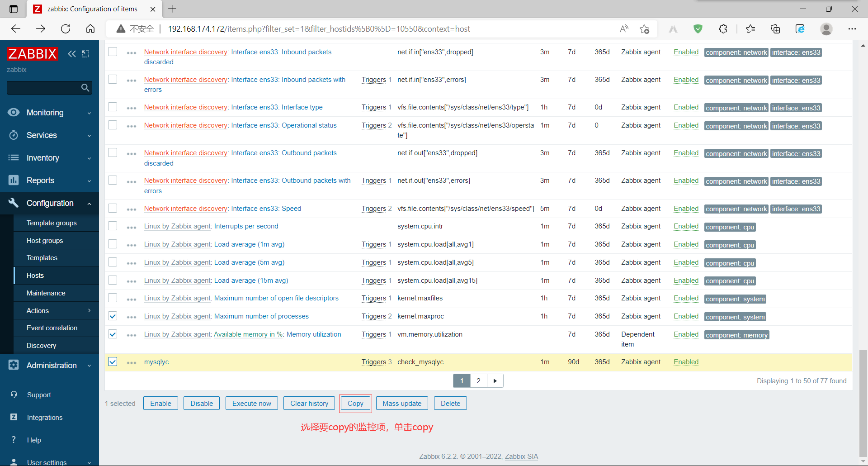Screen dimensions: 868x466
Task: Add page to favorites star icon
Action: pyautogui.click(x=644, y=29)
